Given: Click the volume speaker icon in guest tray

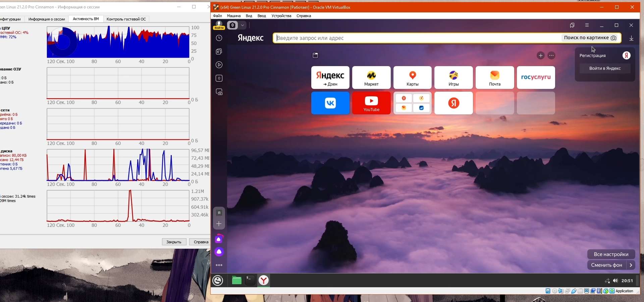Looking at the screenshot, I should (615, 281).
